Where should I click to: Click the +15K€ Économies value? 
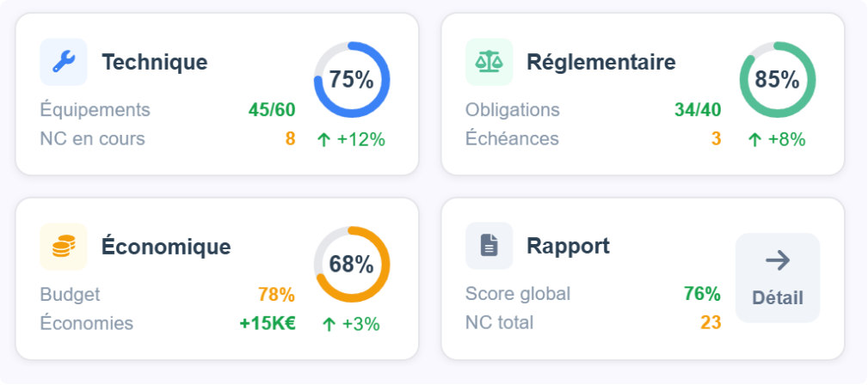(267, 323)
